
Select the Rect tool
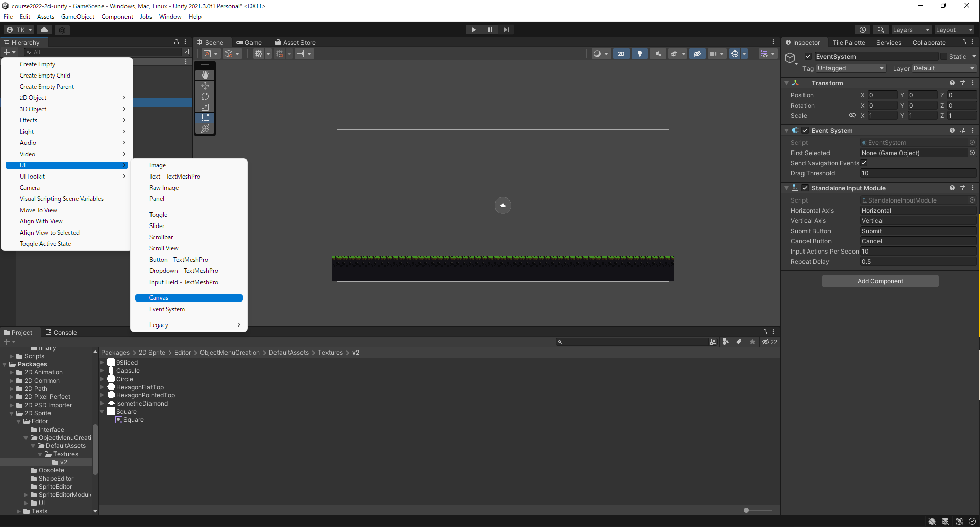205,118
